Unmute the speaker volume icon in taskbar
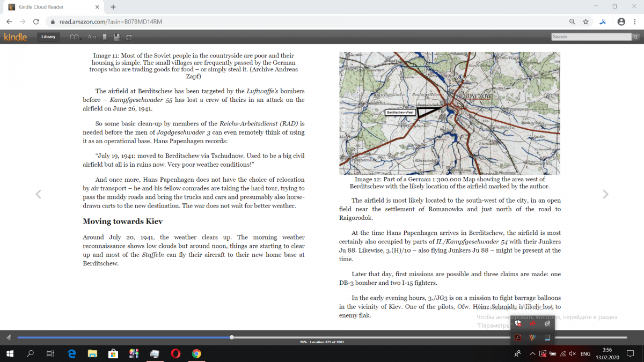 tap(572, 354)
